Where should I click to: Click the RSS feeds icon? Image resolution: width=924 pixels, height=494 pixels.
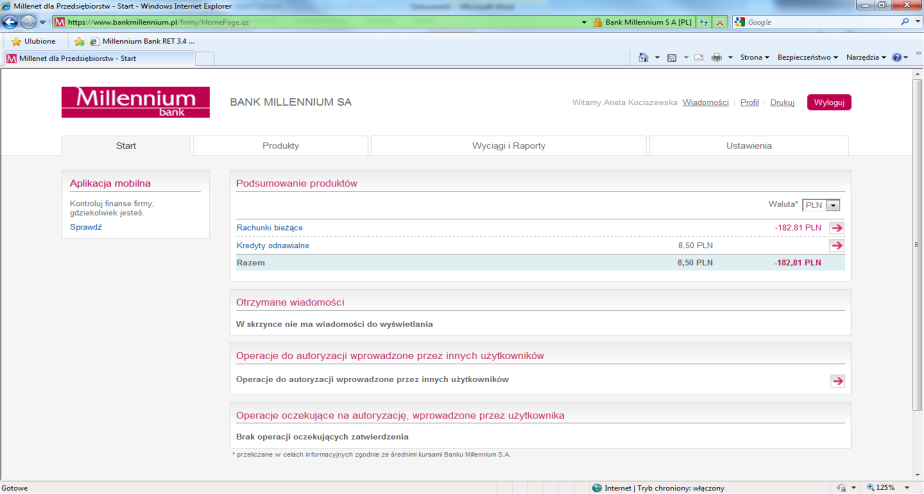pos(671,57)
